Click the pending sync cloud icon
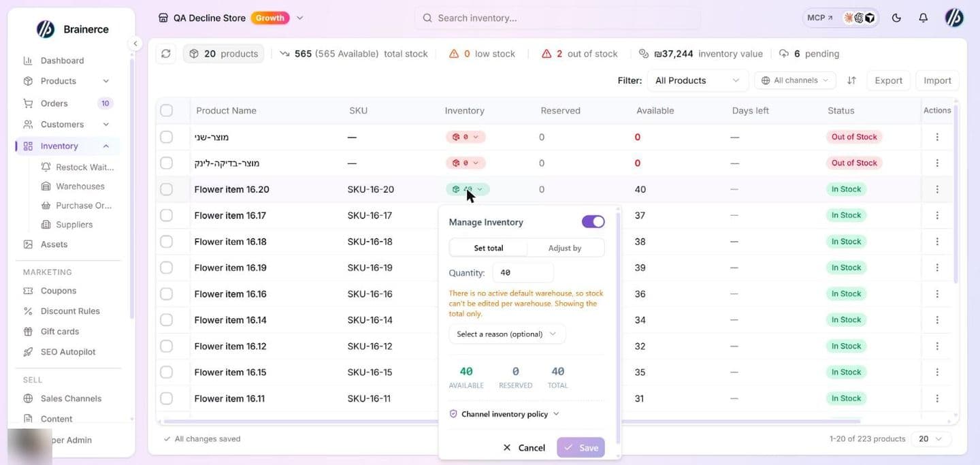The height and width of the screenshot is (465, 980). pos(784,54)
